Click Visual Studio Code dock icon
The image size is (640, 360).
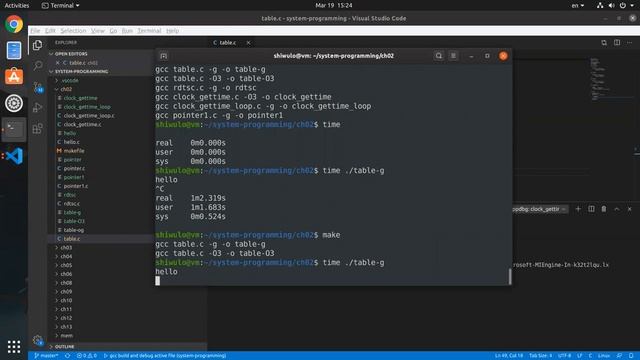click(15, 156)
